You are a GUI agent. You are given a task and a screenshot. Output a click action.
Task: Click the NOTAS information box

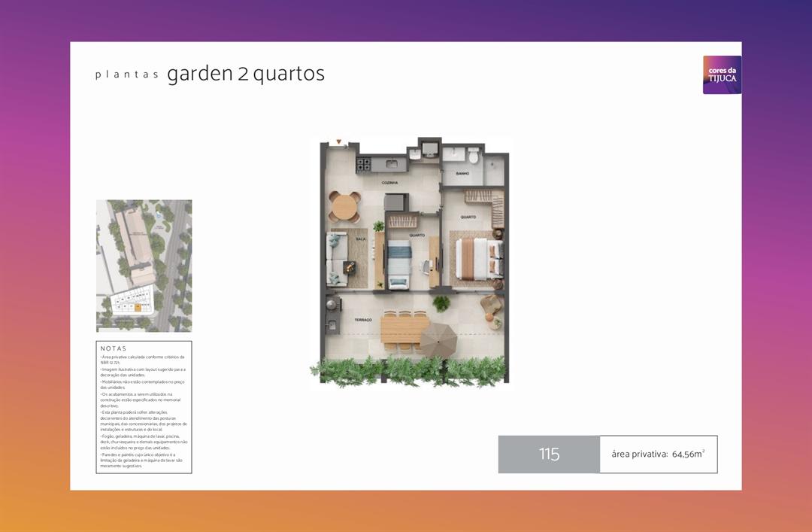(144, 408)
